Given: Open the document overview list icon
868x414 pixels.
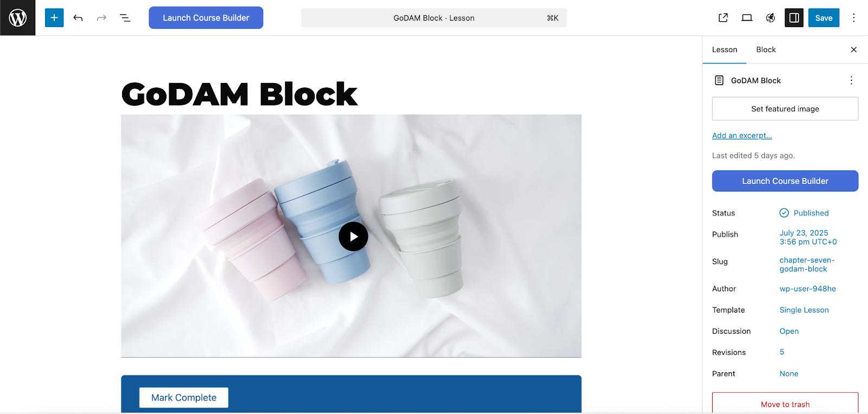Looking at the screenshot, I should 125,18.
